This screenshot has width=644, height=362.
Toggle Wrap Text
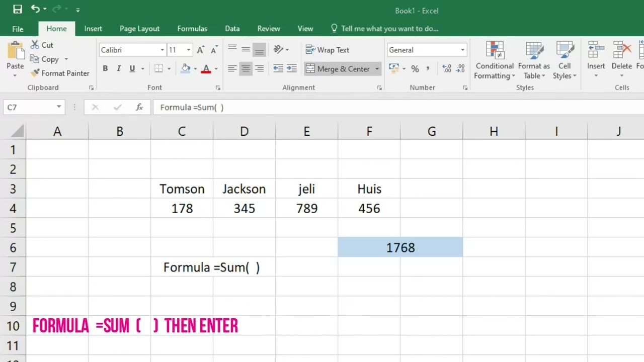(328, 50)
